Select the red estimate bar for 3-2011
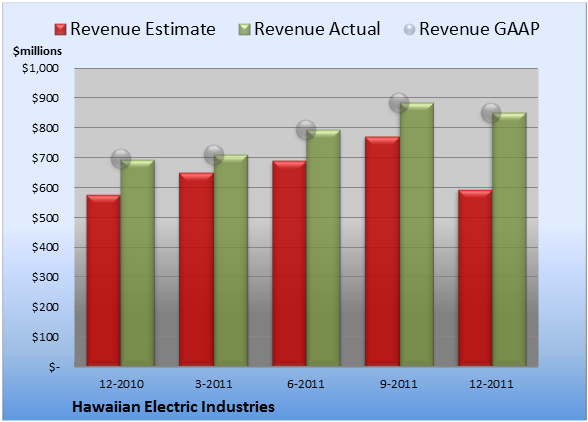 click(196, 269)
